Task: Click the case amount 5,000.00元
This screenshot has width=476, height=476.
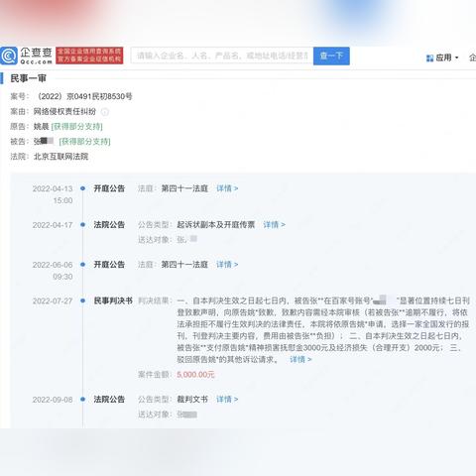Action: [x=195, y=375]
